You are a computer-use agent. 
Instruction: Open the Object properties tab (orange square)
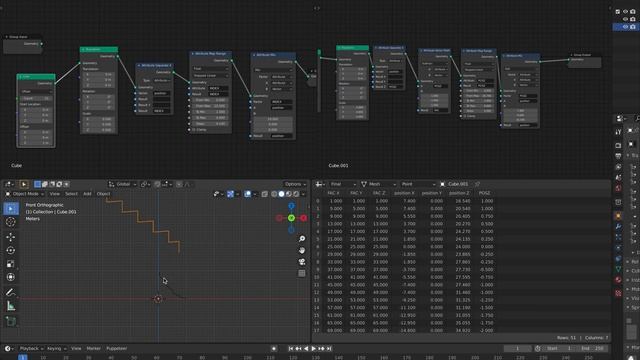[x=618, y=216]
